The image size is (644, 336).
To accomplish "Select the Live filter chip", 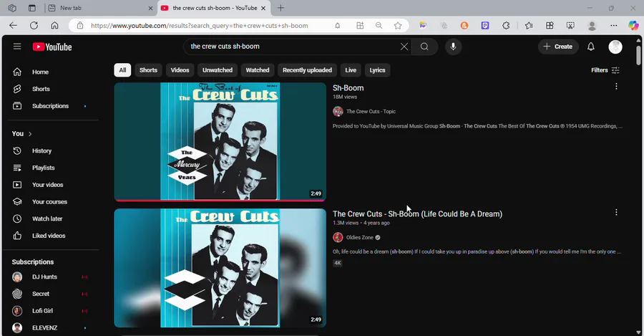I will click(351, 70).
